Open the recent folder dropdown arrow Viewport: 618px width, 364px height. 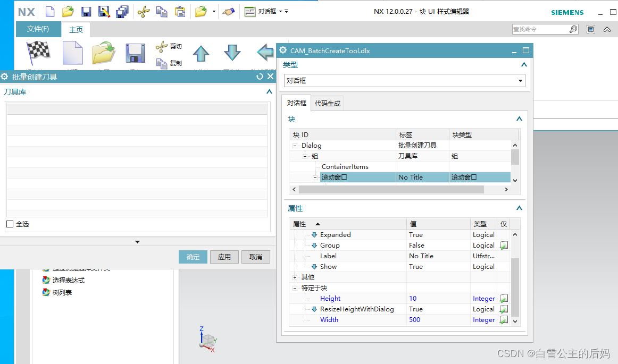point(214,11)
